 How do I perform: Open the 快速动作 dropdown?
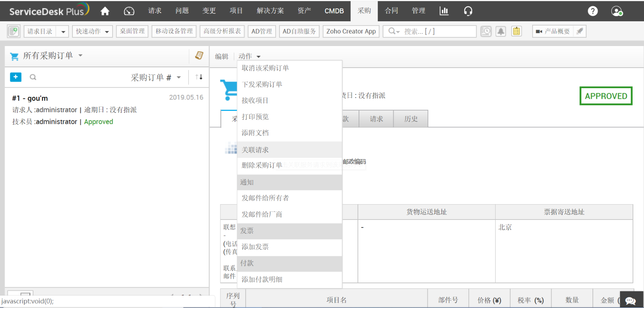point(93,31)
